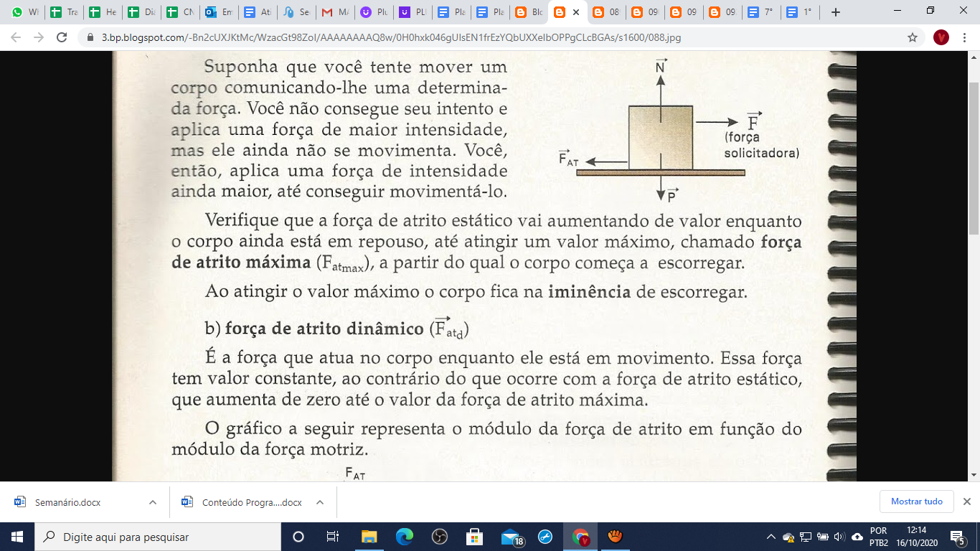Check the battery status tray icon
The image size is (980, 551).
coord(822,537)
